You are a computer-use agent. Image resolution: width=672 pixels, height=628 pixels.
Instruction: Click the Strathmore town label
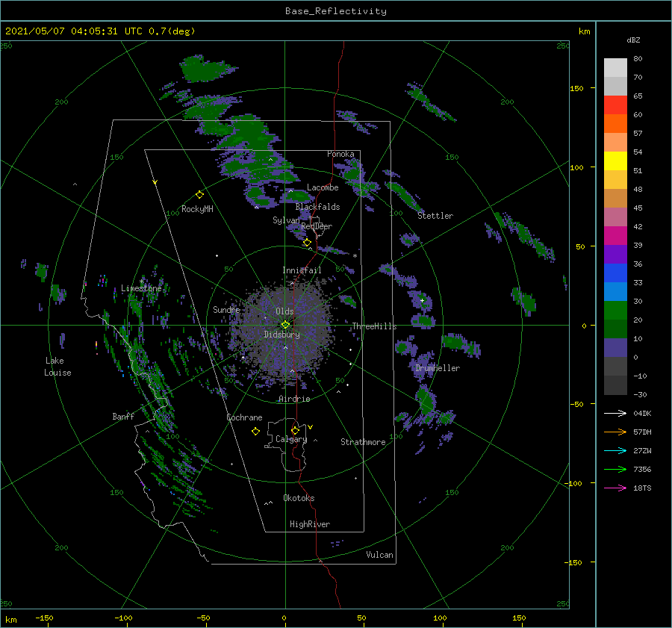363,442
